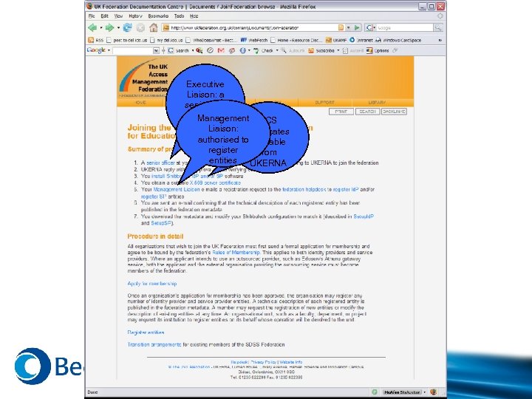Open the 'Rules of Membership' link
This screenshot has width=532, height=399.
coord(236,253)
